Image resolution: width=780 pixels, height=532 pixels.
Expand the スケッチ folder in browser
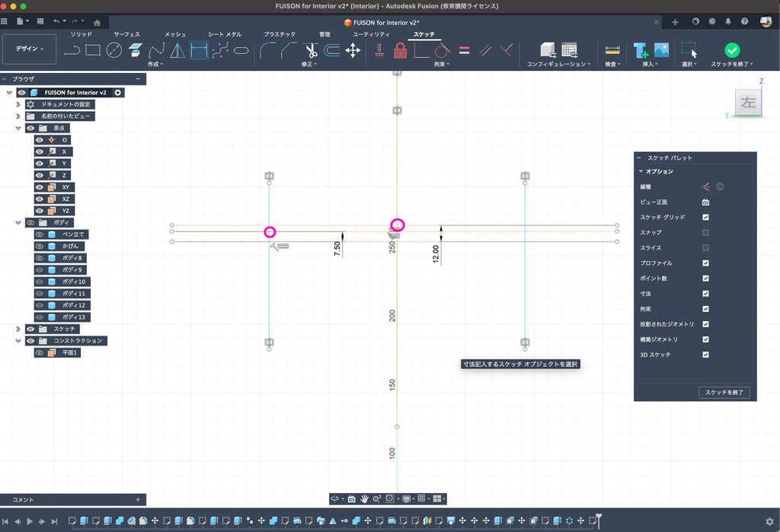pyautogui.click(x=18, y=329)
